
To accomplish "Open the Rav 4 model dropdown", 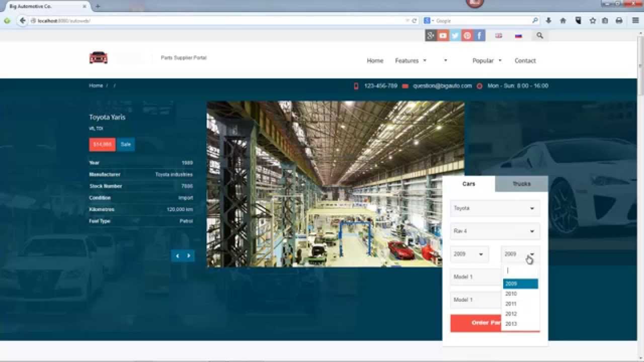I will coord(495,231).
